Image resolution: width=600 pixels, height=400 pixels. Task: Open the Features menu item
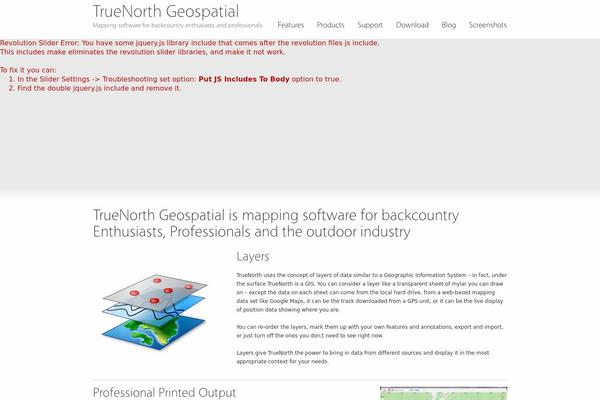(290, 25)
